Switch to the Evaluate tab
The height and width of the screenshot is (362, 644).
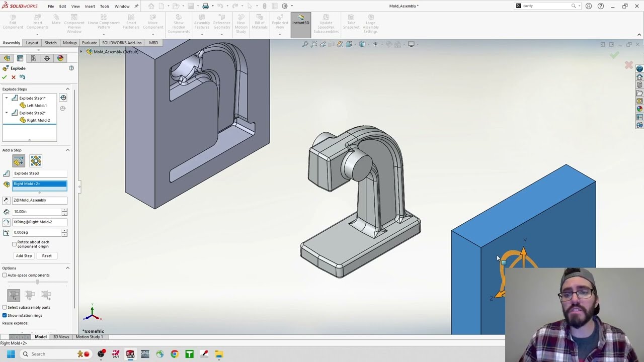(89, 43)
